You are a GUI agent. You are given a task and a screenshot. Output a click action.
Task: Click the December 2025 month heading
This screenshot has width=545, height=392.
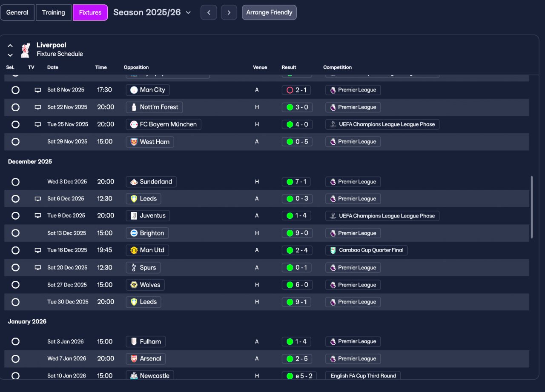30,162
